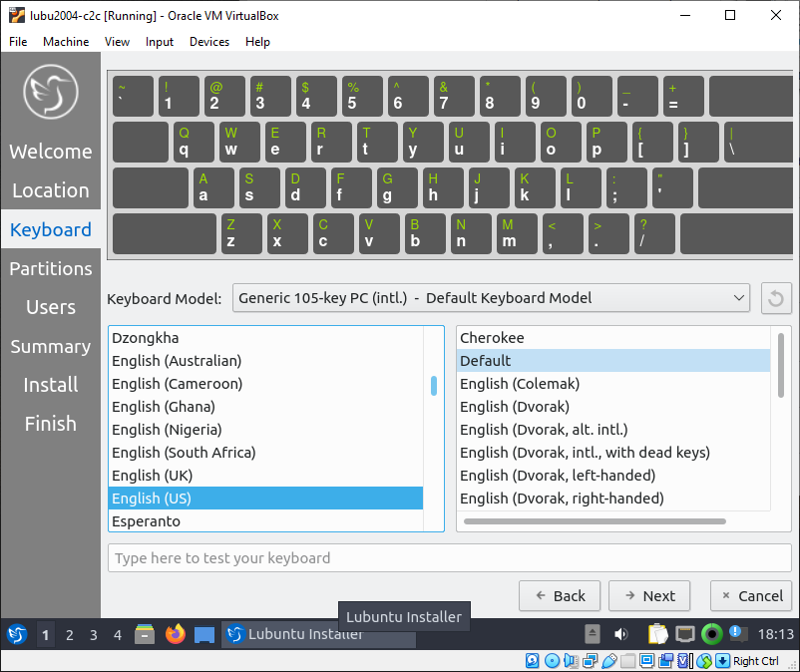Open the Keyboard Model dropdown
This screenshot has width=800, height=672.
pyautogui.click(x=491, y=297)
